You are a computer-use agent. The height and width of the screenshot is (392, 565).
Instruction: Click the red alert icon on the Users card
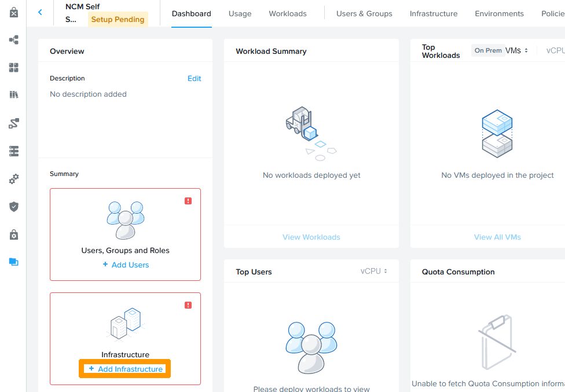pos(188,201)
